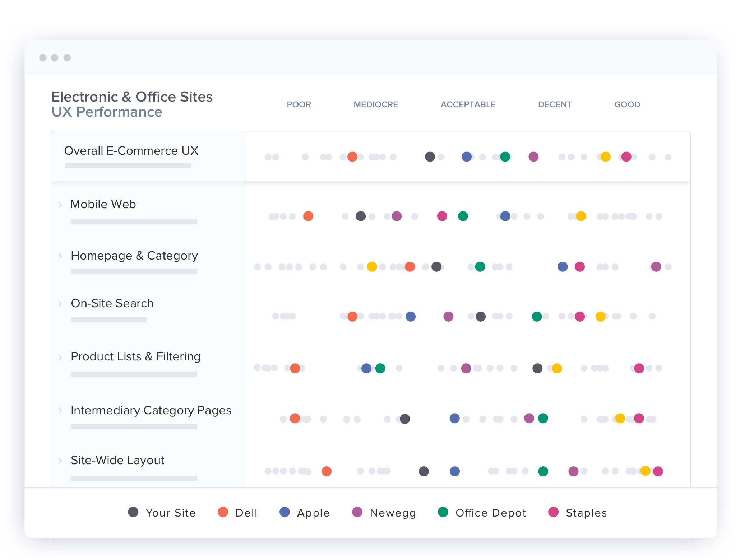Click orange Dell dot in Overall row
The height and width of the screenshot is (560, 740).
click(x=352, y=157)
